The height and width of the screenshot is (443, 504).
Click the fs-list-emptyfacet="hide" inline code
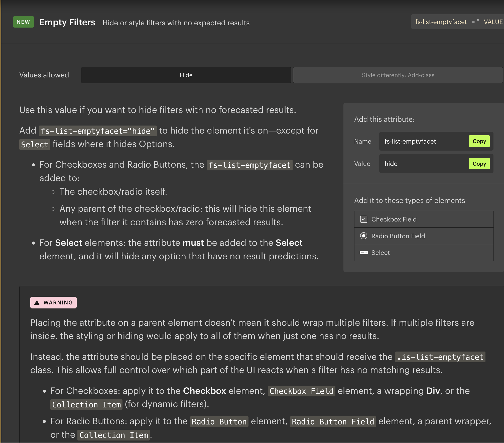98,131
